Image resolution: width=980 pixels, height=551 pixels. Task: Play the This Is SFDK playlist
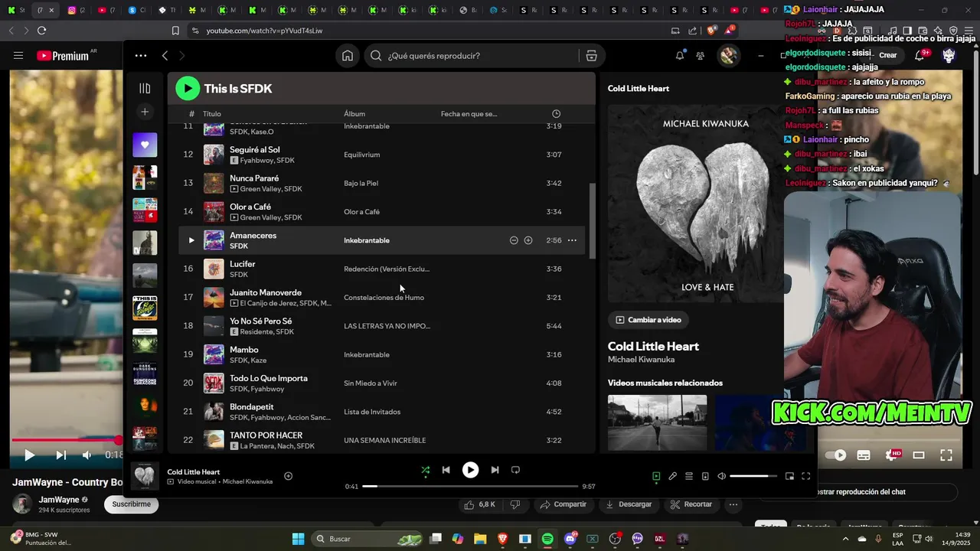click(x=188, y=89)
